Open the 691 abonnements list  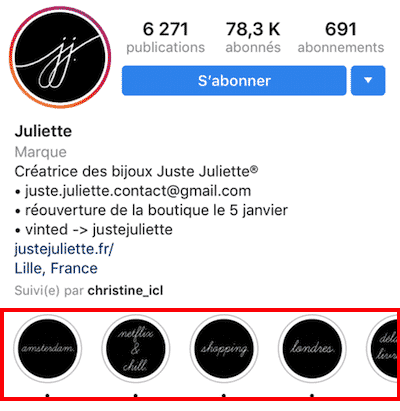(341, 37)
